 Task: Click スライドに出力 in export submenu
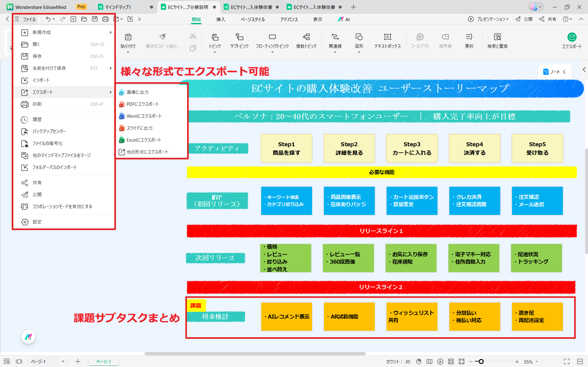click(x=152, y=128)
